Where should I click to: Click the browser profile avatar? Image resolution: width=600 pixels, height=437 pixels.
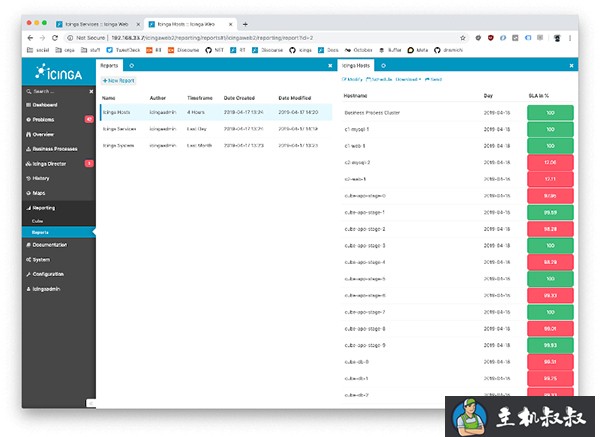pos(557,38)
